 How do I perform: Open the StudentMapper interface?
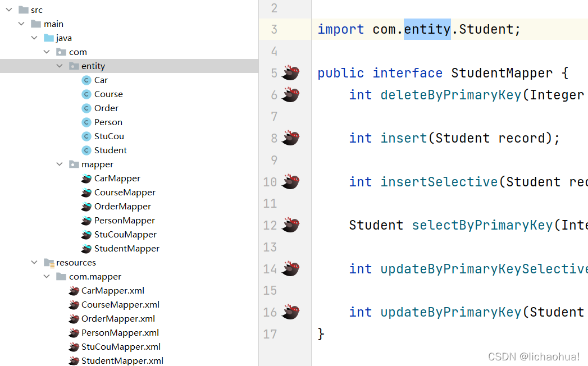point(127,249)
